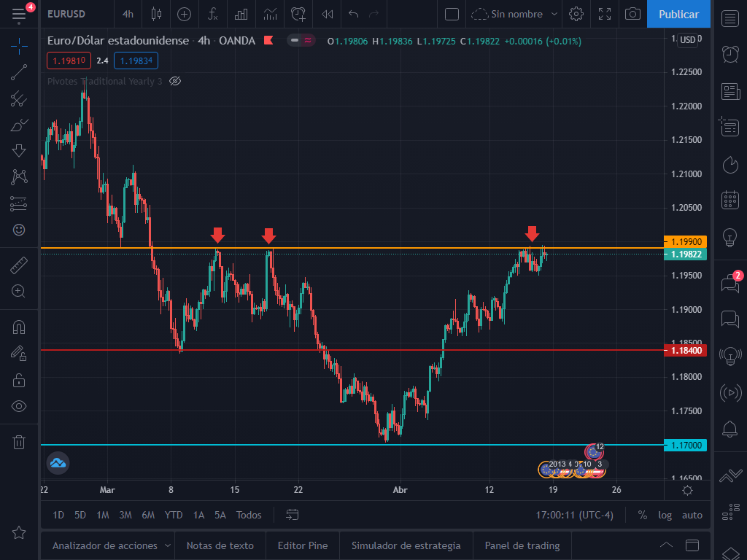
Task: Click the economic event marker labeled 12
Action: coord(594,451)
